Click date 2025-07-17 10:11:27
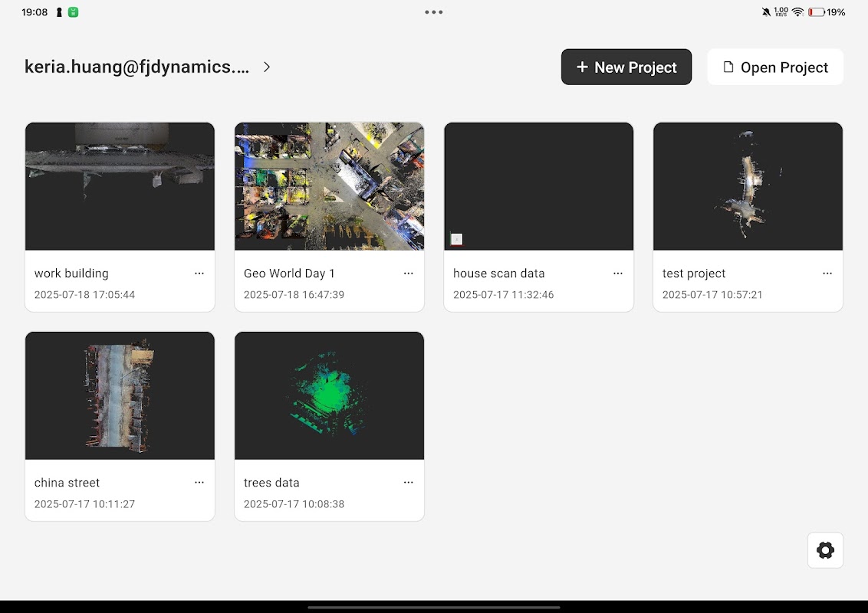868x613 pixels. pyautogui.click(x=84, y=504)
